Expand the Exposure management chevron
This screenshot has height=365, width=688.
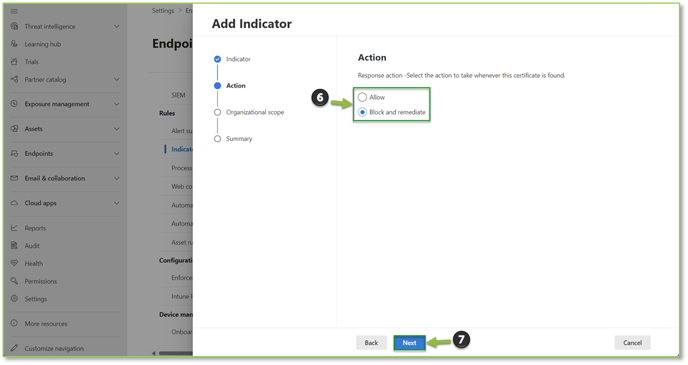(117, 104)
